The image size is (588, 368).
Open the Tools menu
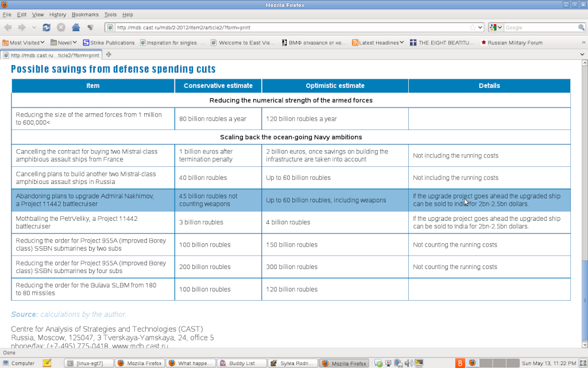(110, 14)
